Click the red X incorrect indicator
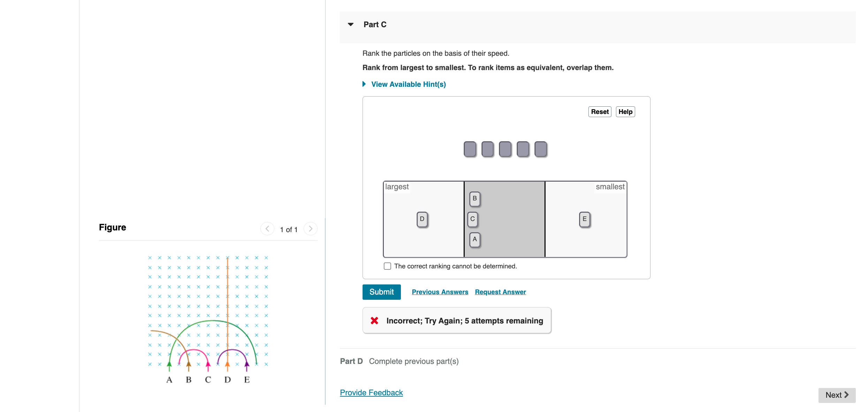Screen dimensions: 868x412 374,320
